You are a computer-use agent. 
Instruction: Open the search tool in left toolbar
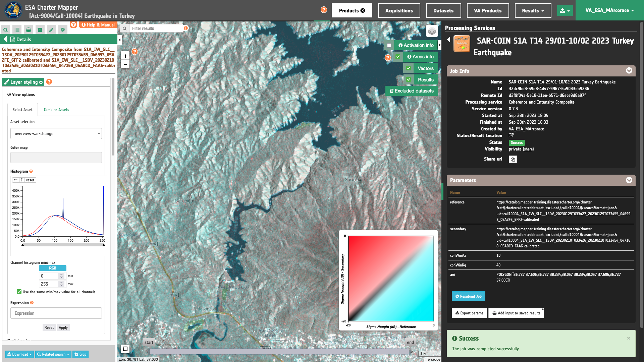(5, 30)
